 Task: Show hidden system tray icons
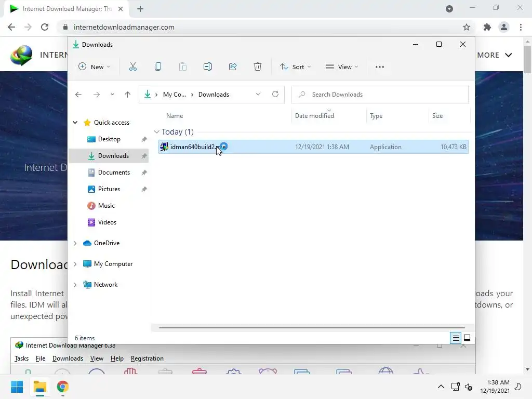441,387
